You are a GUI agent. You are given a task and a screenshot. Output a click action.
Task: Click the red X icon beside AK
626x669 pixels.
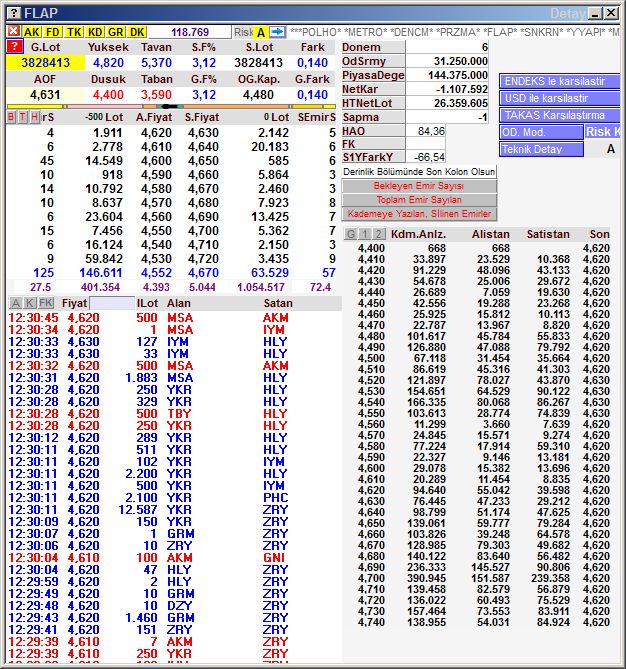(14, 31)
